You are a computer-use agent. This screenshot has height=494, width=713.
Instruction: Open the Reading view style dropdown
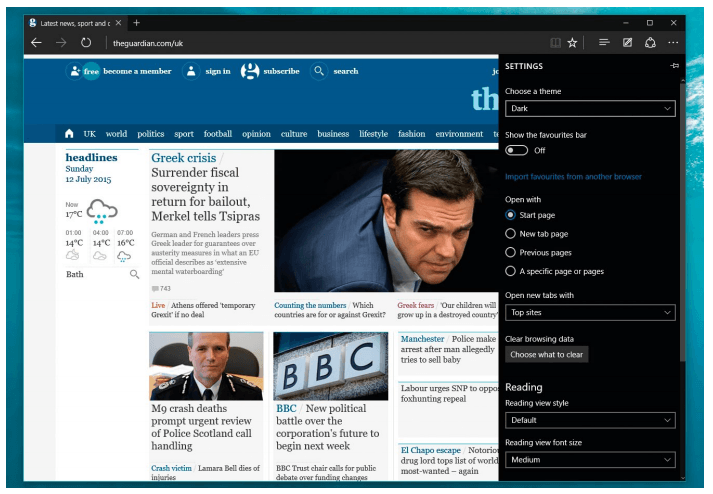pyautogui.click(x=590, y=420)
